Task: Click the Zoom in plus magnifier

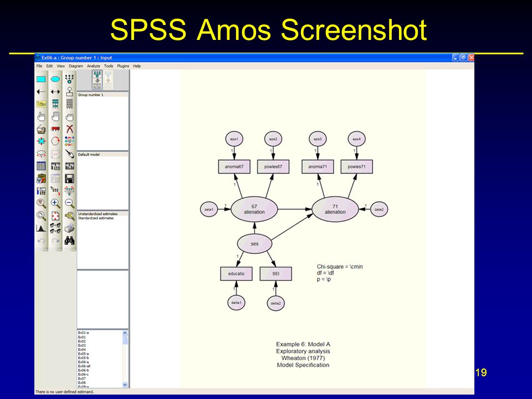Action: coord(55,203)
